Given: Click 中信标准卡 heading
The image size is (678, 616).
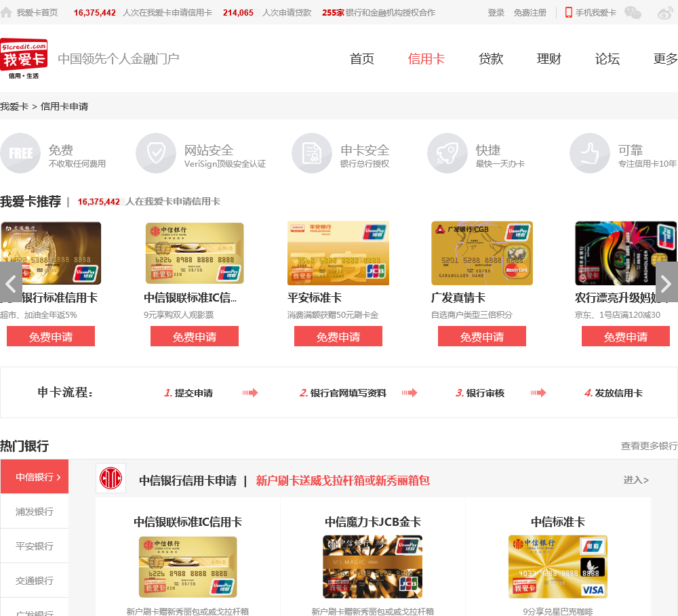Looking at the screenshot, I should point(558,522).
